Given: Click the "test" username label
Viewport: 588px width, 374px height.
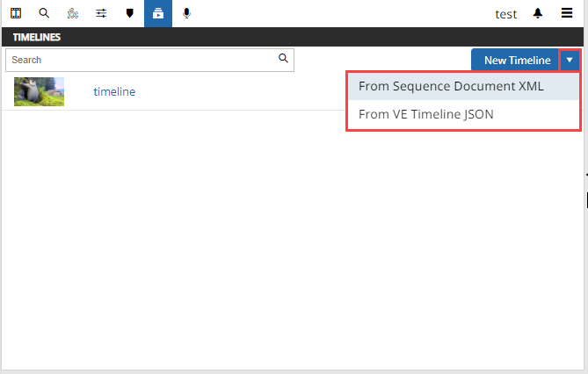Looking at the screenshot, I should pyautogui.click(x=505, y=13).
